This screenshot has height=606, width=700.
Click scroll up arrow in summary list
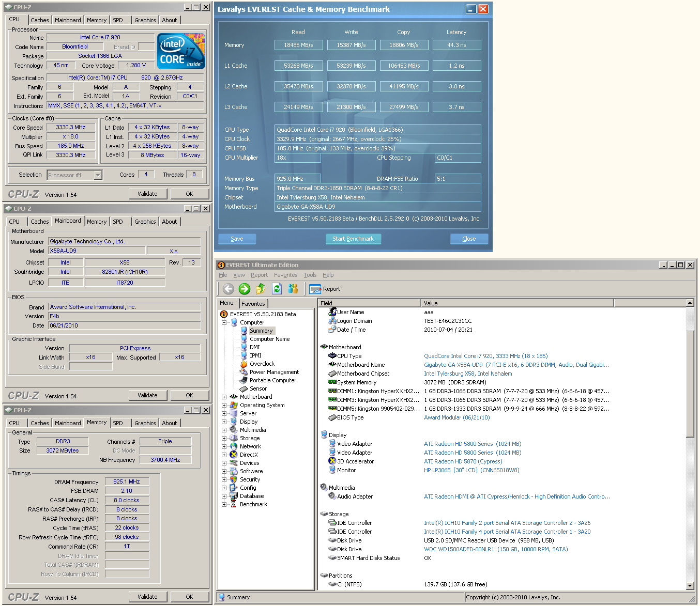(690, 303)
